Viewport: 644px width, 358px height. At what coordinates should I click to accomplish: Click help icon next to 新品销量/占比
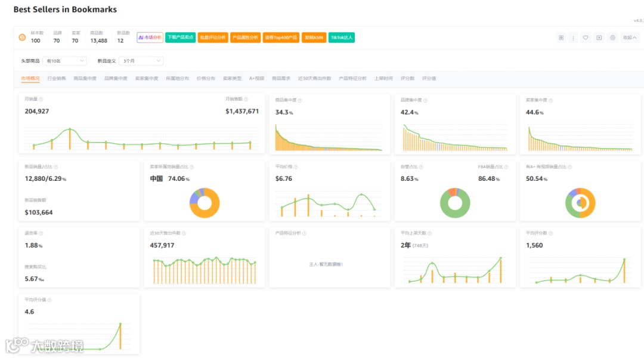(x=56, y=167)
